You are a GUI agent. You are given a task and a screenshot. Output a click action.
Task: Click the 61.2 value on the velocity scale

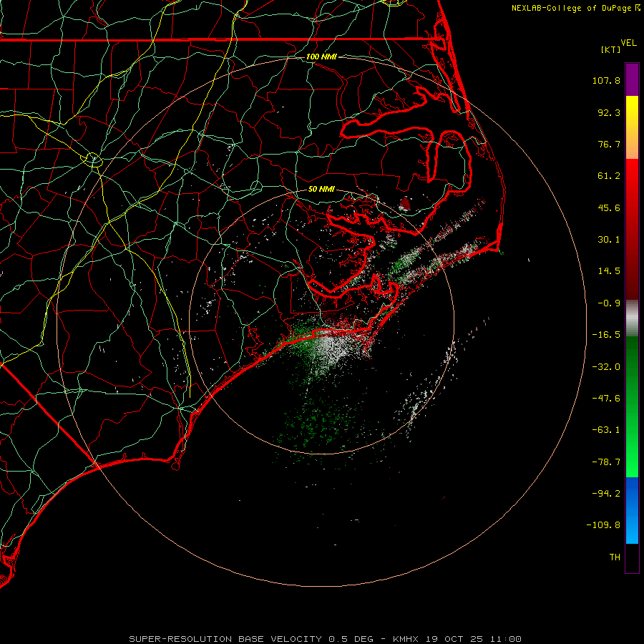pyautogui.click(x=609, y=176)
